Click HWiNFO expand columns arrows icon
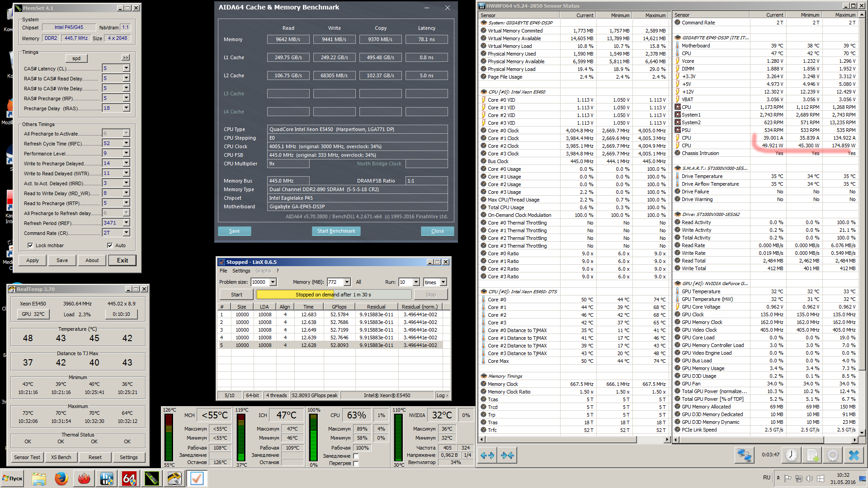 487,455
